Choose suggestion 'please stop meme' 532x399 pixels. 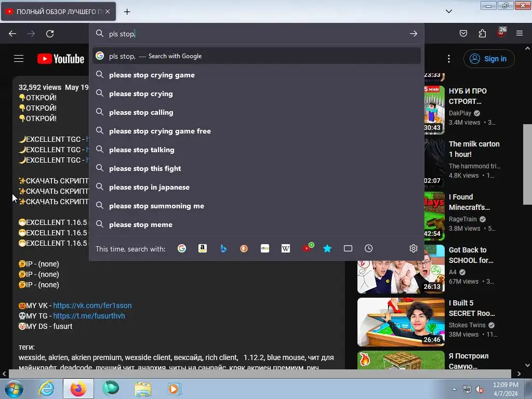257,224
